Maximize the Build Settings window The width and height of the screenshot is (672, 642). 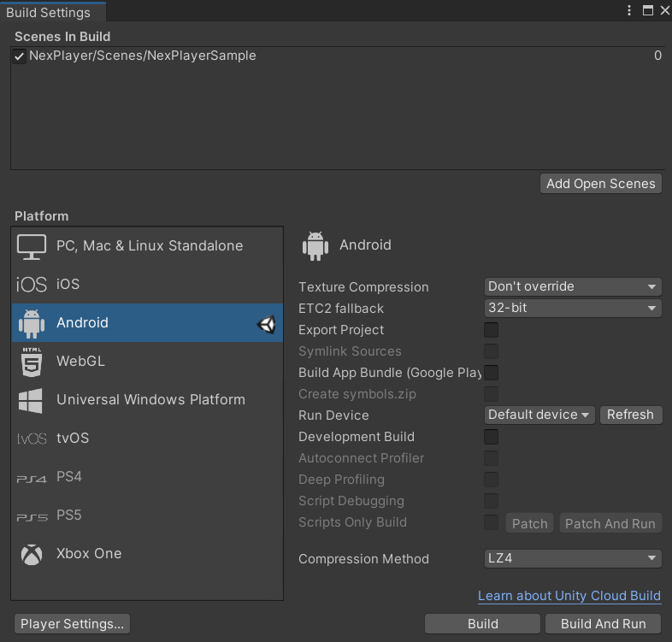point(647,10)
